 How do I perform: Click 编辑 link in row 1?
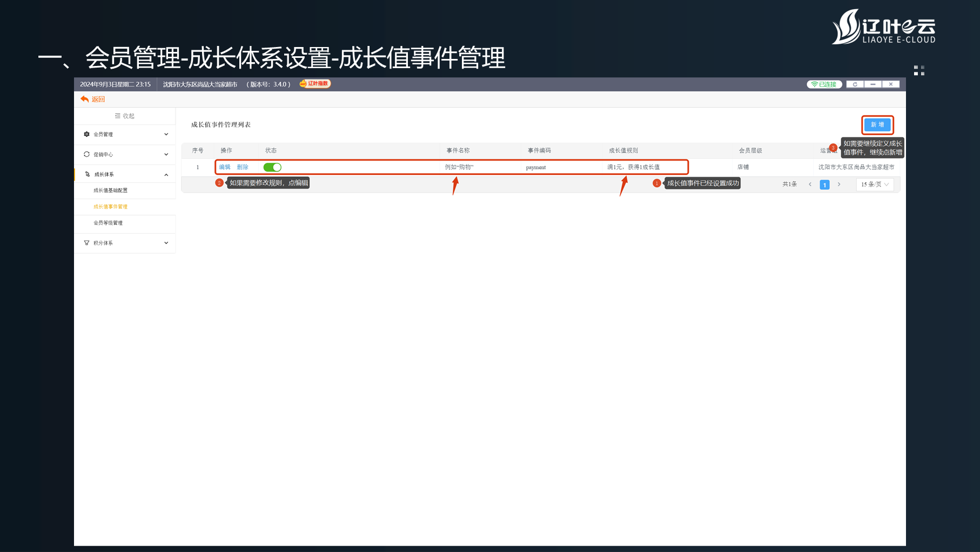[225, 167]
